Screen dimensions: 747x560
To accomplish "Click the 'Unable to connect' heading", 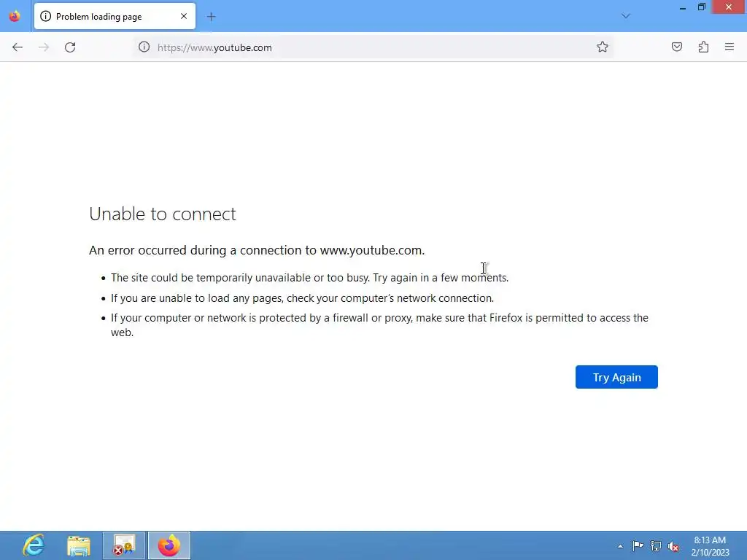I will pyautogui.click(x=163, y=214).
